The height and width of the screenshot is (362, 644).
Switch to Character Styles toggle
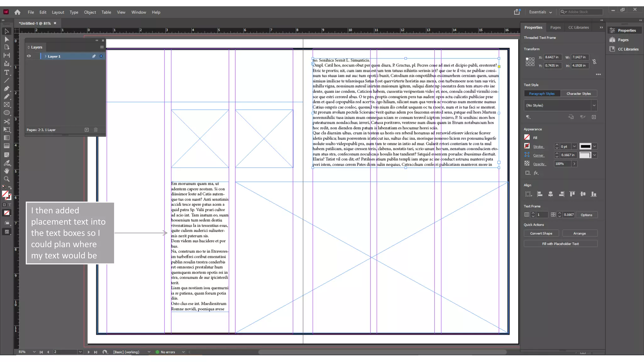579,94
